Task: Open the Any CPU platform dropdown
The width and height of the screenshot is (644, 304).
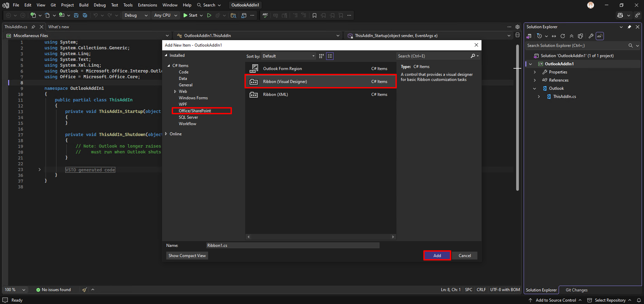Action: 166,15
